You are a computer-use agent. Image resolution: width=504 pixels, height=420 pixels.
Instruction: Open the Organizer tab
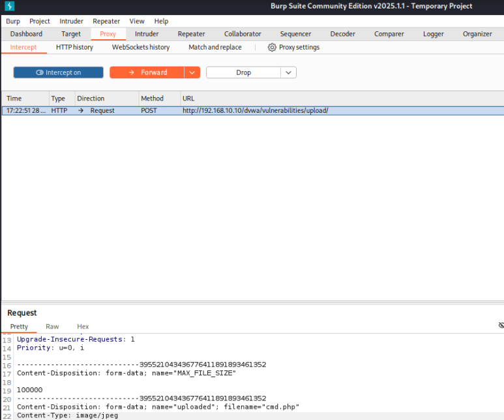coord(477,34)
